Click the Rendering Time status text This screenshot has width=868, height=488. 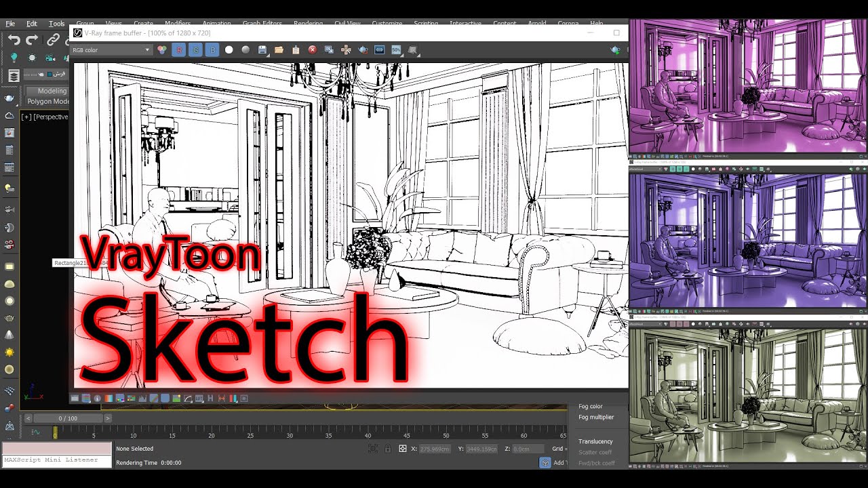149,463
